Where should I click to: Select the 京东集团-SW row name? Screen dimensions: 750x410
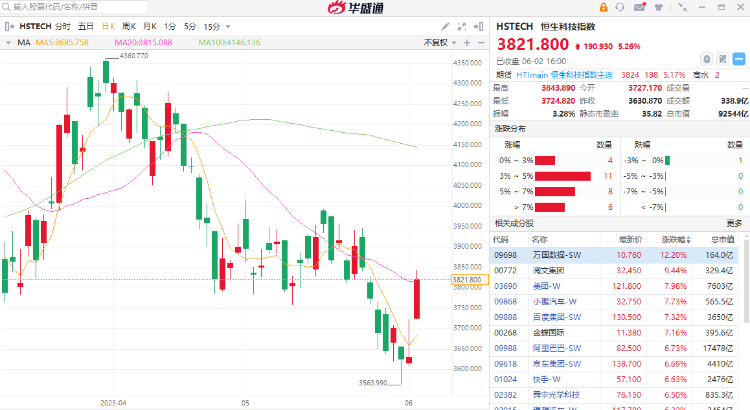557,364
